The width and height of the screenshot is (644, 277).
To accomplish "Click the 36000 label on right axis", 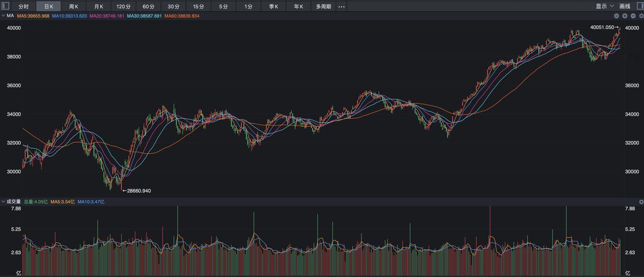I will [x=632, y=85].
